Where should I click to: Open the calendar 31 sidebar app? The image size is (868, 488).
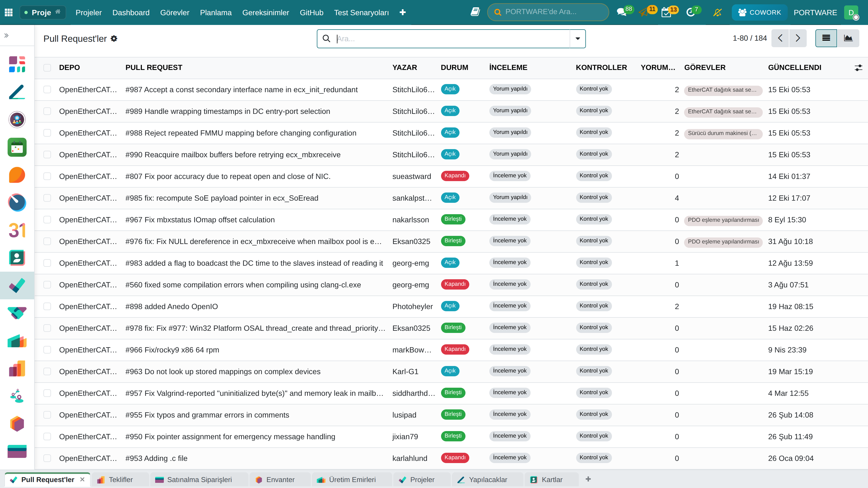click(x=17, y=230)
